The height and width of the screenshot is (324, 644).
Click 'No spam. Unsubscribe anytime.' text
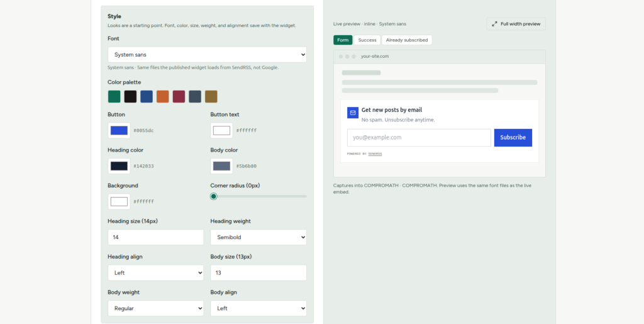point(398,120)
